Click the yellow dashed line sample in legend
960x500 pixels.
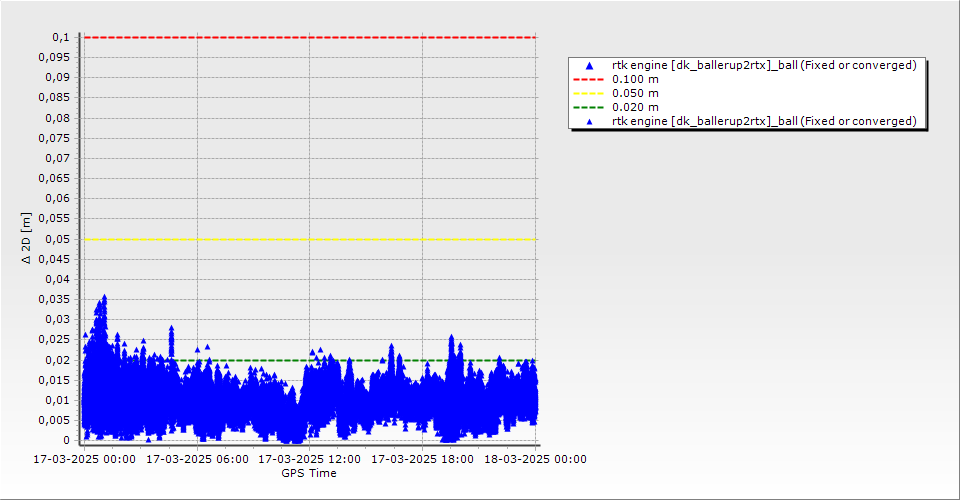coord(589,93)
